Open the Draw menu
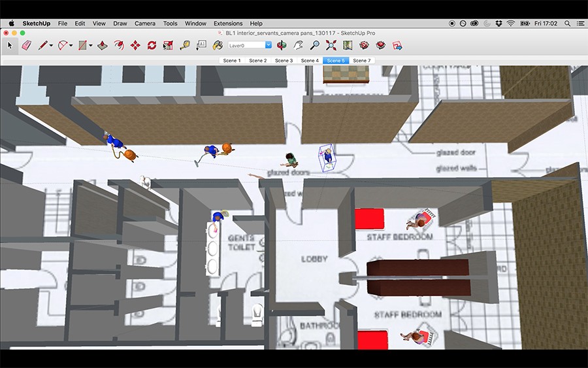This screenshot has height=368, width=588. (x=120, y=24)
